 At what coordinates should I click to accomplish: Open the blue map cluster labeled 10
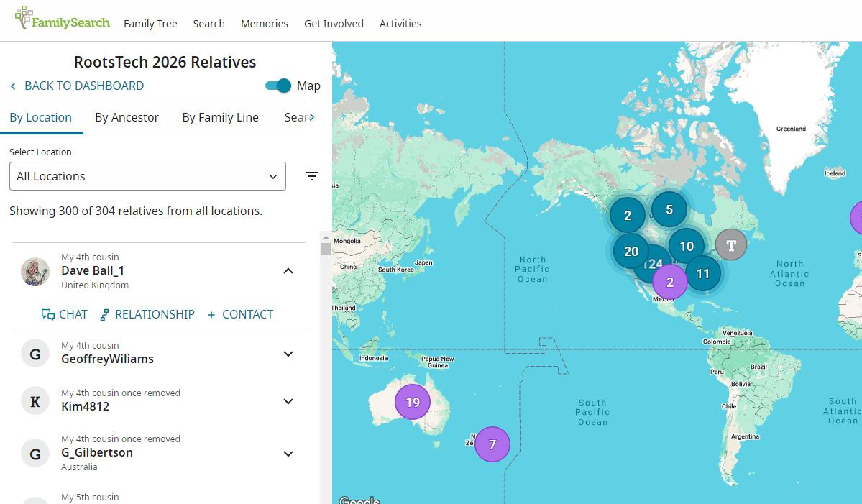pos(687,246)
